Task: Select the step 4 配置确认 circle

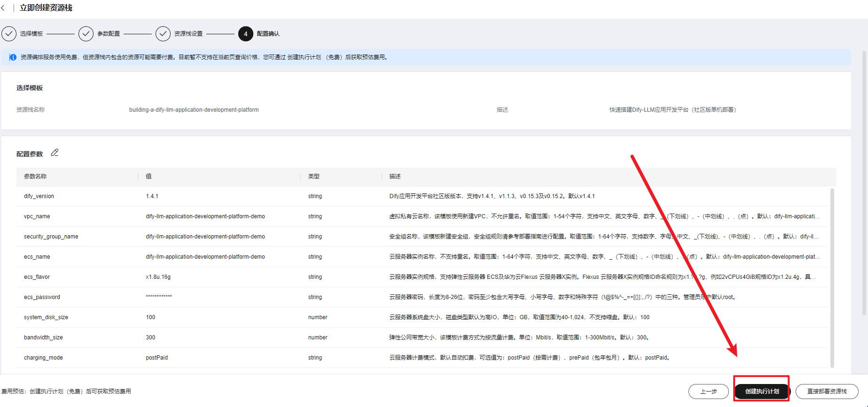Action: (x=245, y=34)
